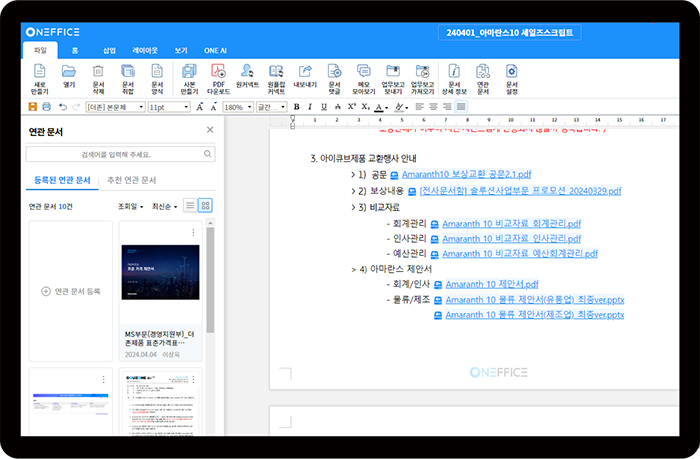Increase font size with larger A icon
The image size is (700, 459).
click(200, 107)
